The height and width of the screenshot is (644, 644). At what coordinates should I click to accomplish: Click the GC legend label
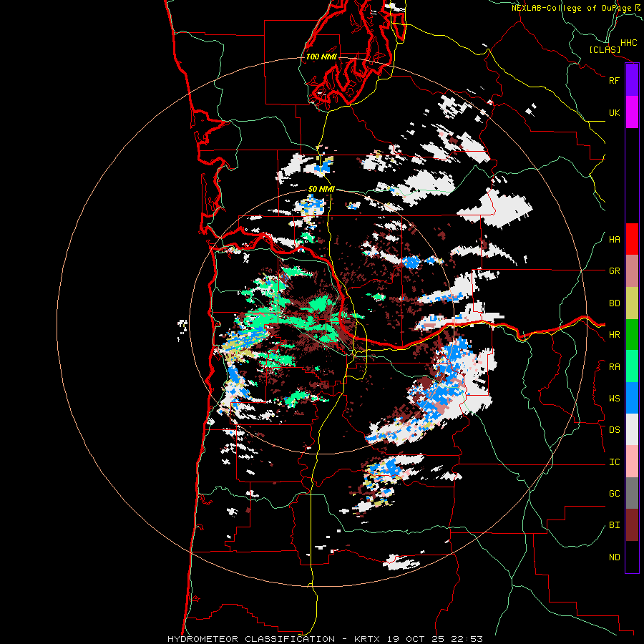click(614, 494)
